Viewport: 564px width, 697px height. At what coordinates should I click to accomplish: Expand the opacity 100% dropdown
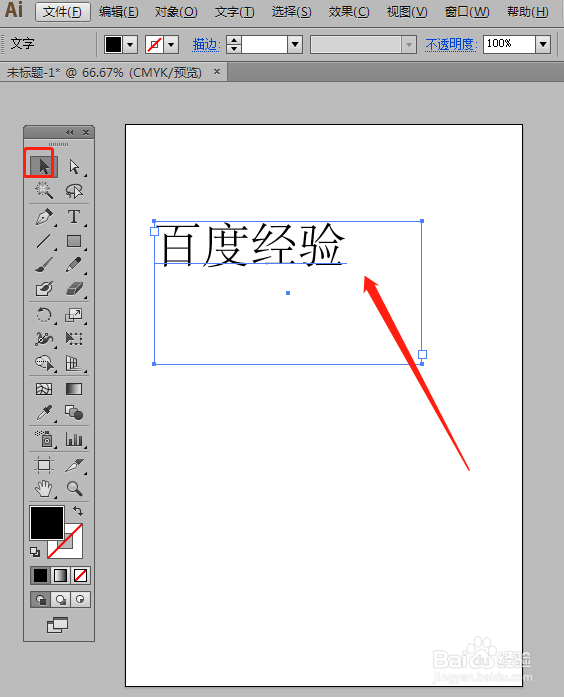coord(543,44)
